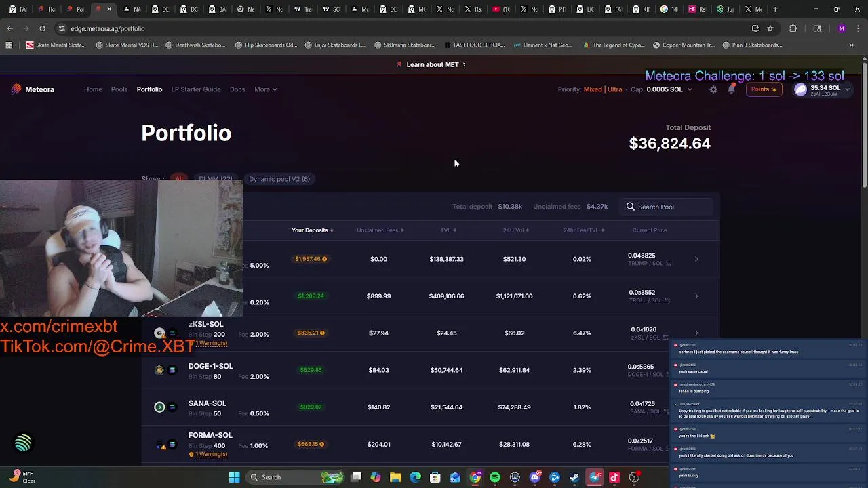Open the LP Starter Guide nav item
Viewport: 868px width, 488px height.
pos(196,89)
